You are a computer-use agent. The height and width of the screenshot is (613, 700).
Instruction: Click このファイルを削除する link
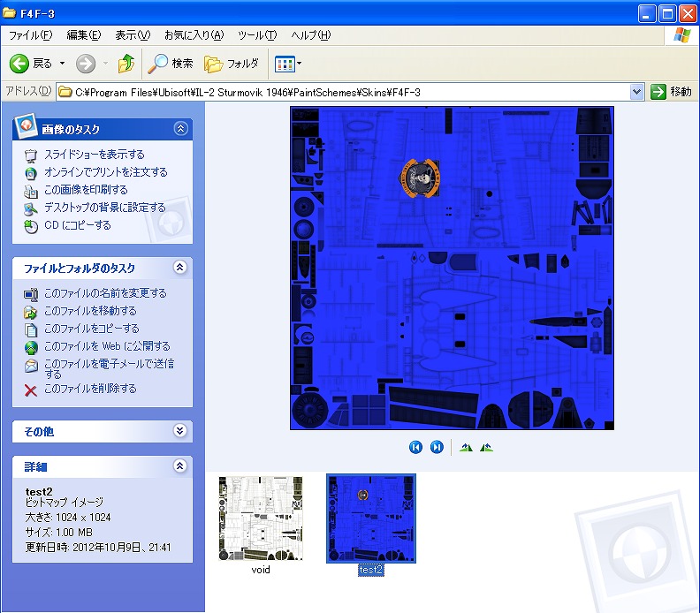[90, 389]
